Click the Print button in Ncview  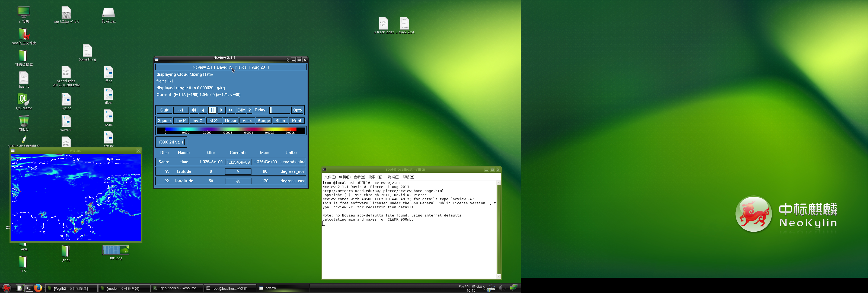[297, 120]
